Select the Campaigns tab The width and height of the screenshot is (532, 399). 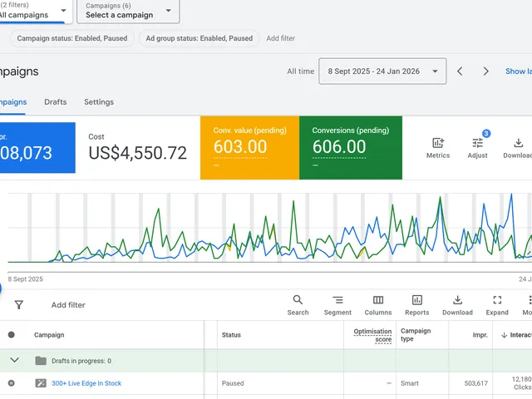click(13, 101)
